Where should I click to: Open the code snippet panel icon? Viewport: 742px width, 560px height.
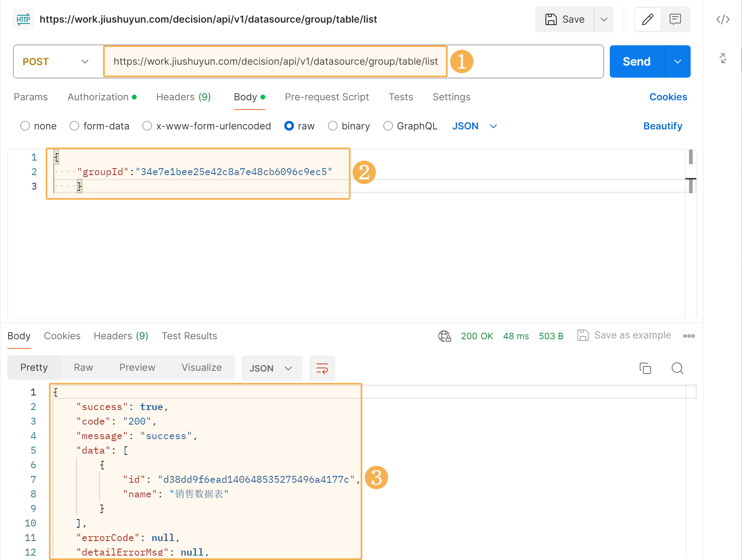point(723,19)
